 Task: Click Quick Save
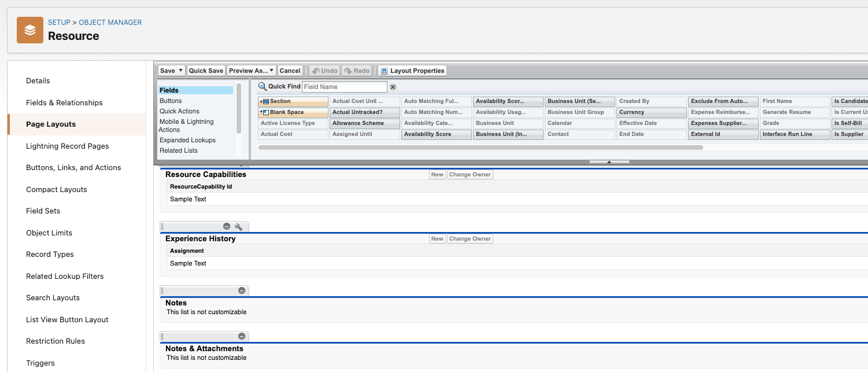[x=206, y=71]
